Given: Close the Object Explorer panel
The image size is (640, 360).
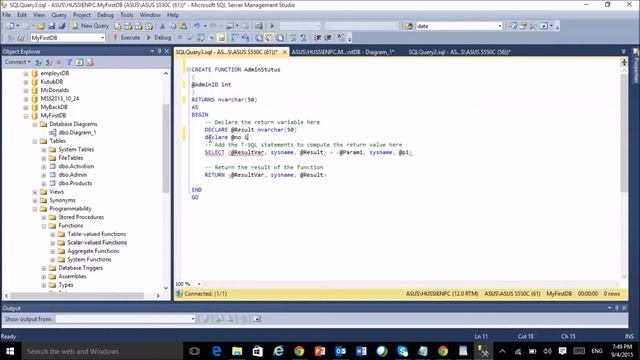Looking at the screenshot, I should (167, 51).
